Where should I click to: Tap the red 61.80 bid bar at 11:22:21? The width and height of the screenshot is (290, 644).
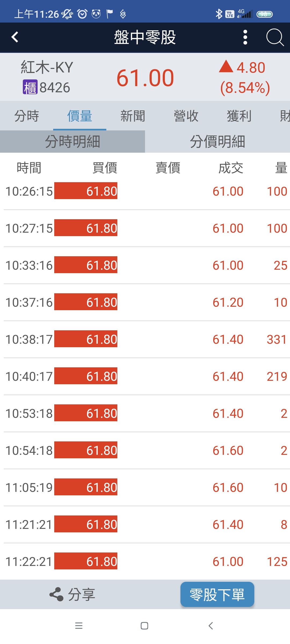tap(86, 561)
